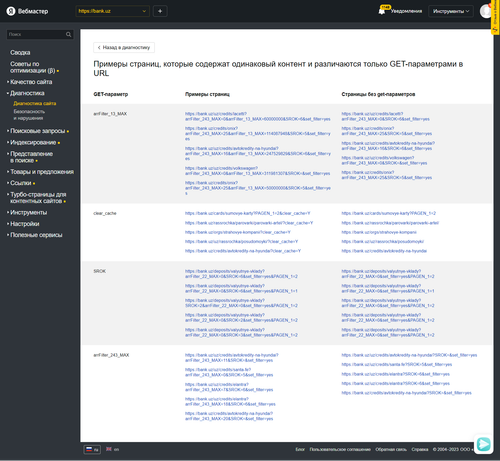This screenshot has width=500, height=461.
Task: Open volkswagen link with arrFilter_13_MAX parameter
Action: tap(258, 171)
